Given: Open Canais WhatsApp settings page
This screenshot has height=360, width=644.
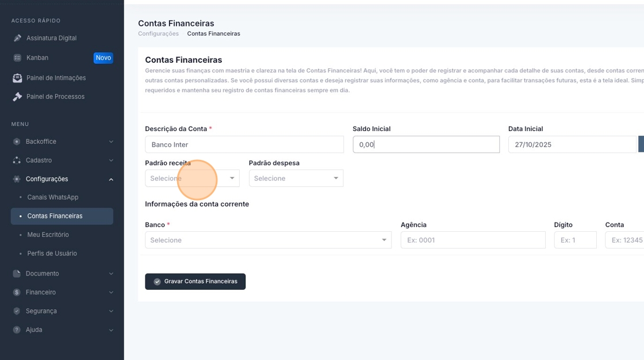Looking at the screenshot, I should coord(53,197).
